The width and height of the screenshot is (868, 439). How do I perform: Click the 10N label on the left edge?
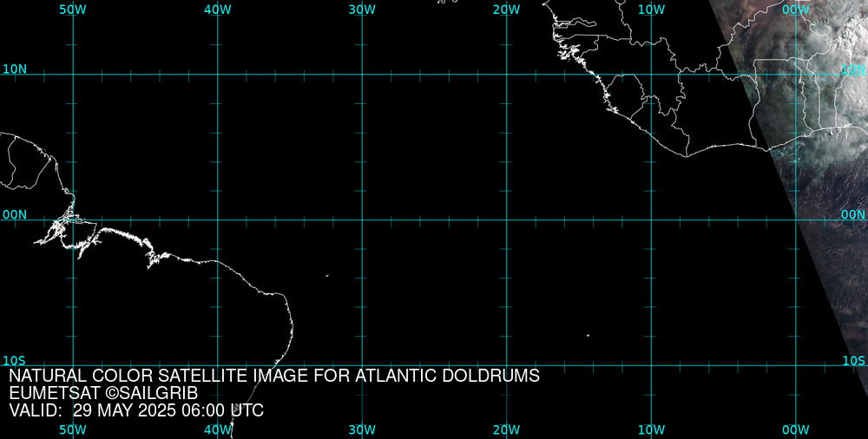pyautogui.click(x=15, y=69)
